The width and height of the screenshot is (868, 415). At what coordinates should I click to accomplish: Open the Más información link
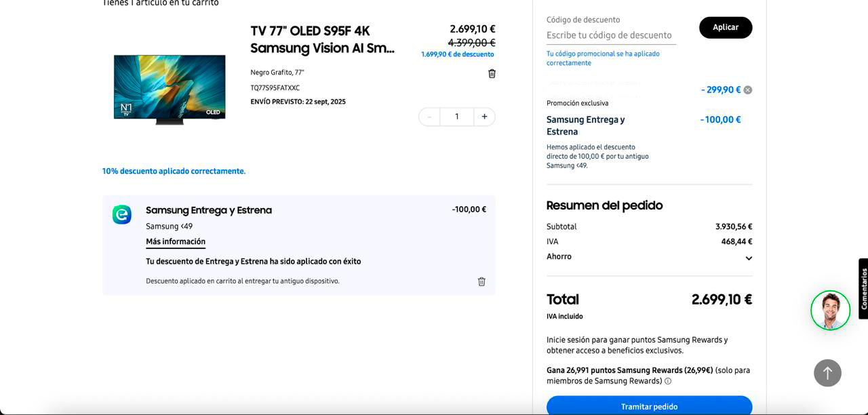coord(176,241)
